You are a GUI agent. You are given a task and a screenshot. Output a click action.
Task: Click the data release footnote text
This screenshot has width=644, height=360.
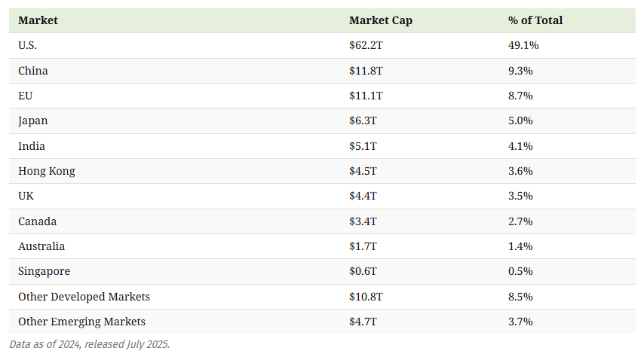pyautogui.click(x=90, y=344)
